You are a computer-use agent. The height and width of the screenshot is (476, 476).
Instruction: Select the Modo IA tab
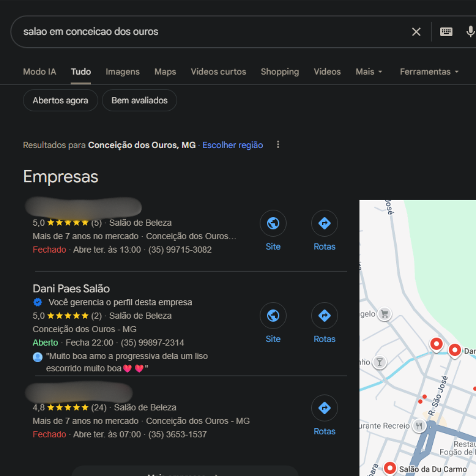40,72
